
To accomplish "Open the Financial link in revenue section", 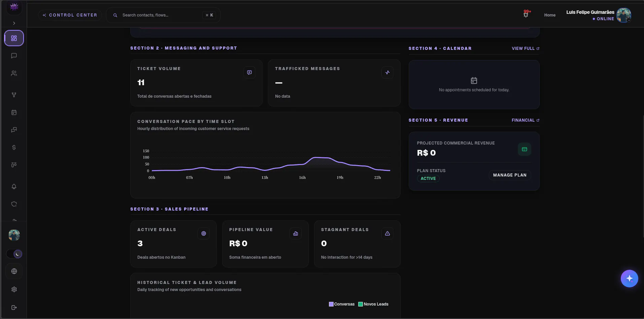I will 526,120.
